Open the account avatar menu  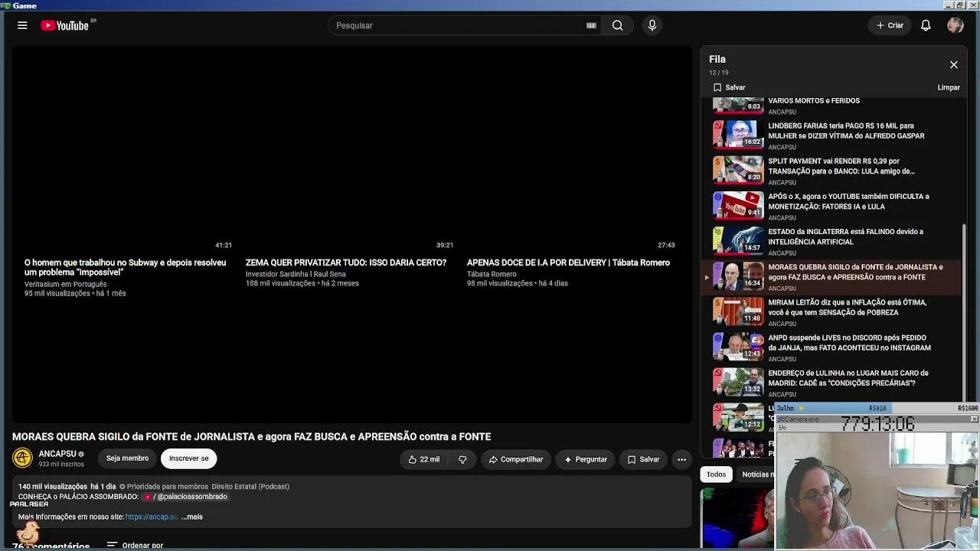click(955, 25)
